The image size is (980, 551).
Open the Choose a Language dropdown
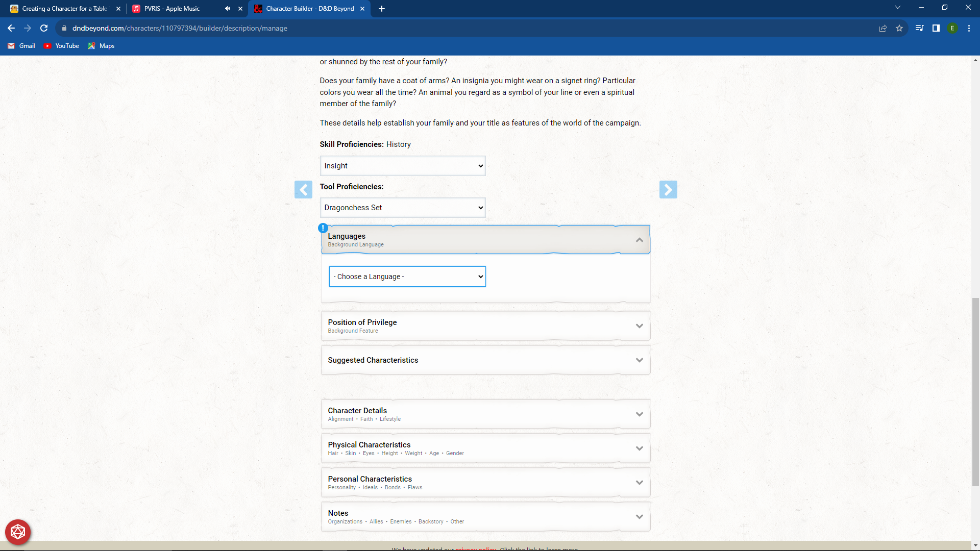click(x=407, y=276)
